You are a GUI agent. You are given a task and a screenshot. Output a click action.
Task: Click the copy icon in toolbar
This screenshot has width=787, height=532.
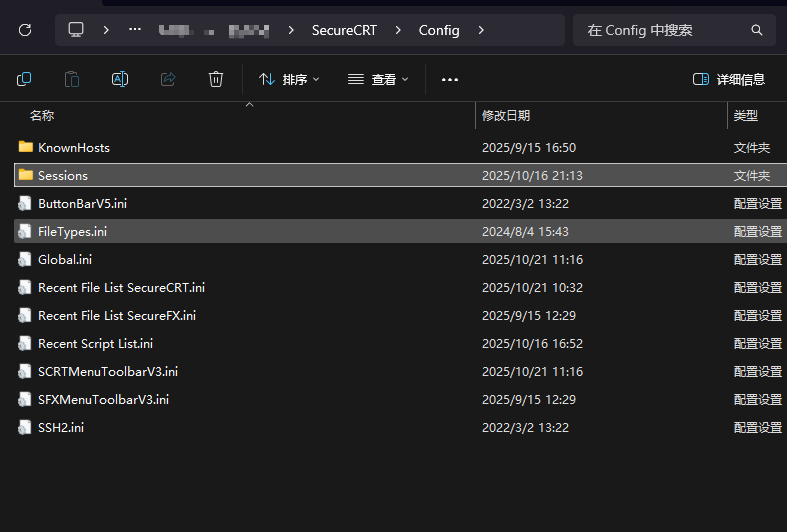tap(24, 79)
